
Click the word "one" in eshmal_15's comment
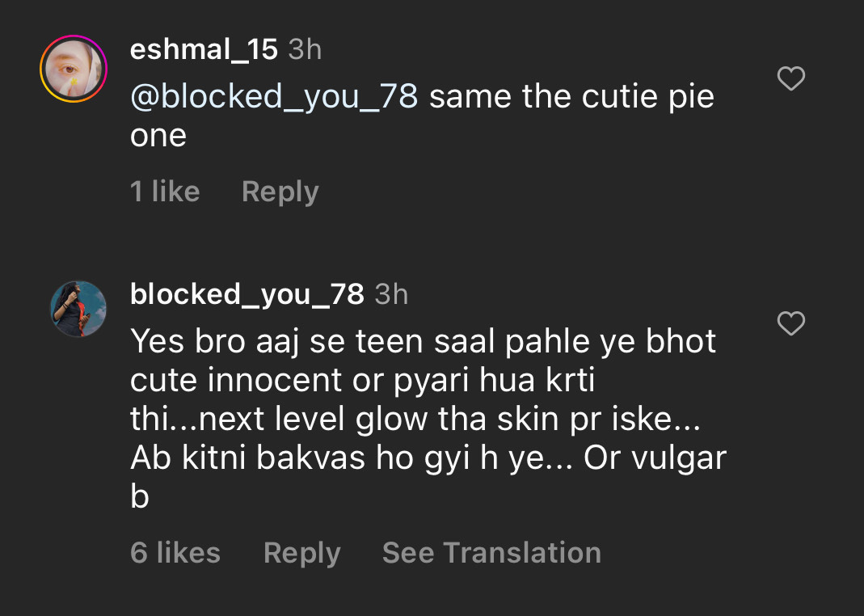(x=158, y=136)
